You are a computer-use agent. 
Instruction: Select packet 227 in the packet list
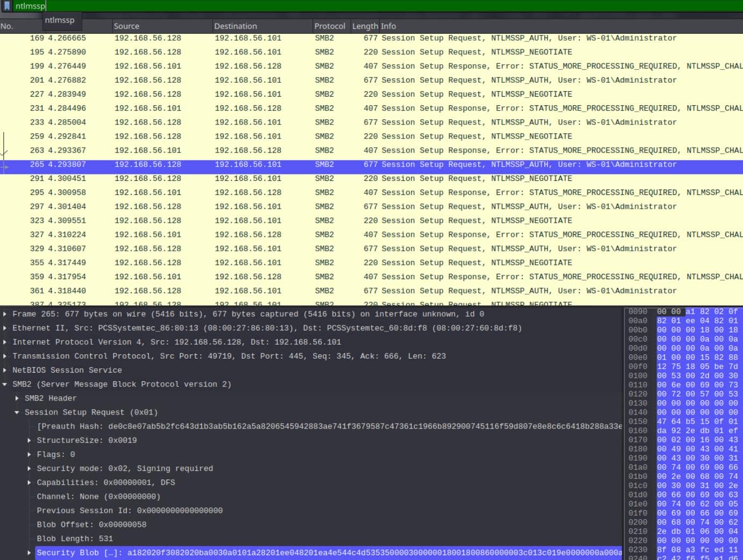point(371,94)
